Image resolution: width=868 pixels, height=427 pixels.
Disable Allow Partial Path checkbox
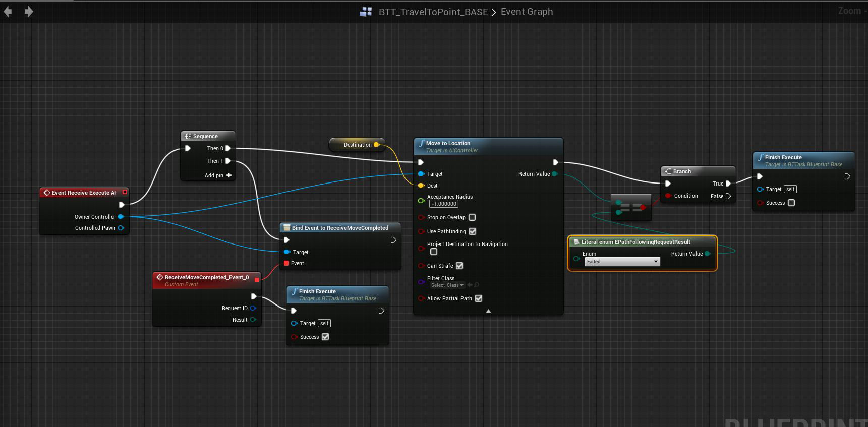point(479,298)
